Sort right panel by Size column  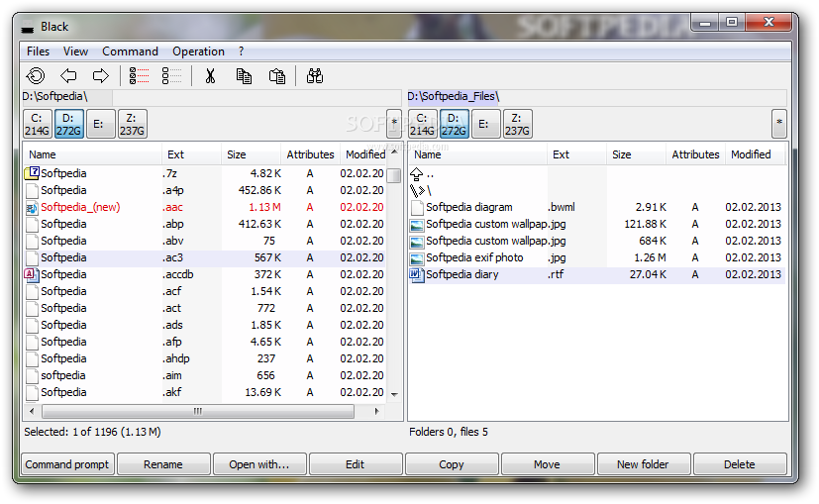point(636,154)
